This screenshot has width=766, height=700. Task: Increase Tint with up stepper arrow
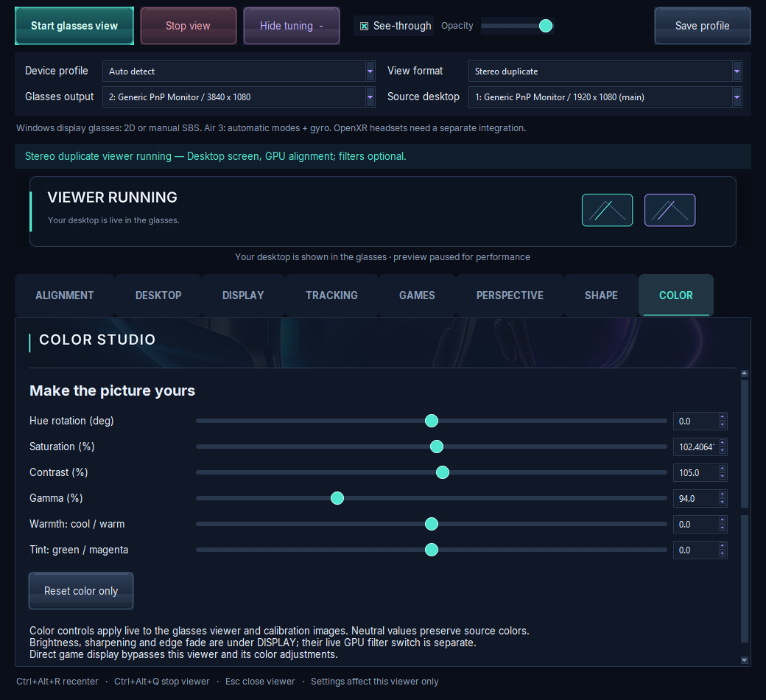[723, 547]
